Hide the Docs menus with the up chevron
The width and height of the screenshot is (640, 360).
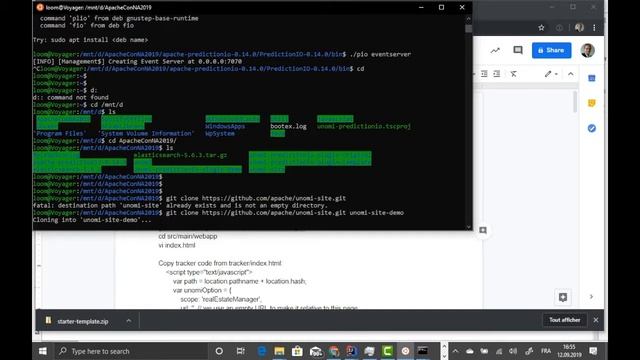571,74
